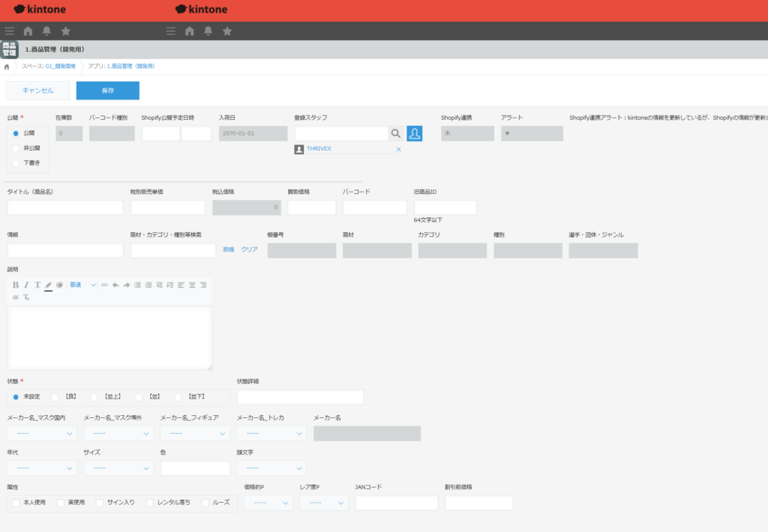Click the 登録スタッフ search magnifier icon
Viewport: 768px width, 532px height.
395,133
